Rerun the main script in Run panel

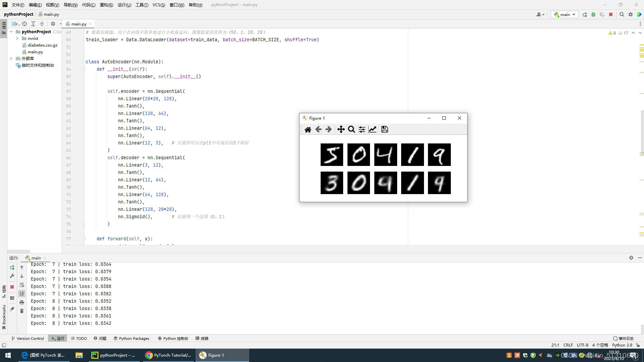(12, 267)
